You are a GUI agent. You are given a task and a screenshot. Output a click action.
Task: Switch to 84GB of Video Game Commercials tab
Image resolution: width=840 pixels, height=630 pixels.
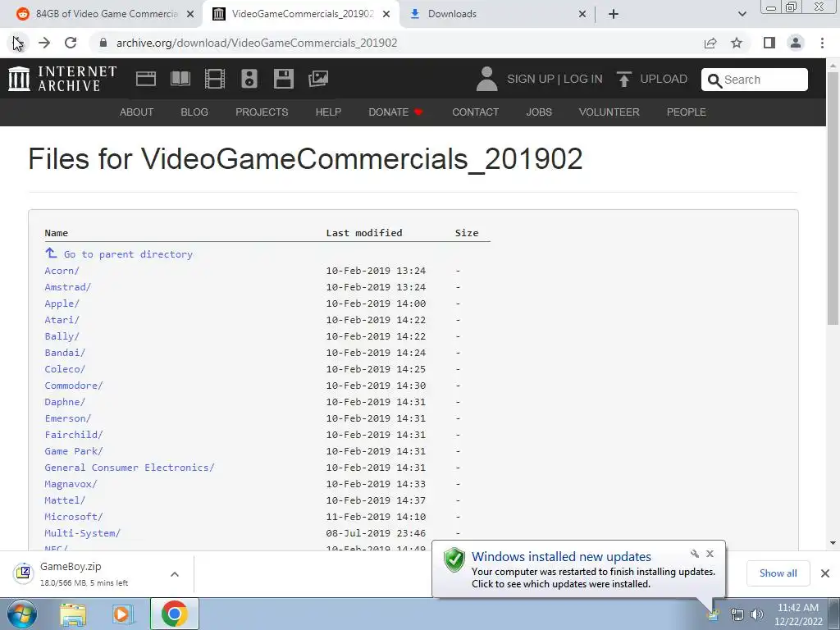tap(107, 14)
